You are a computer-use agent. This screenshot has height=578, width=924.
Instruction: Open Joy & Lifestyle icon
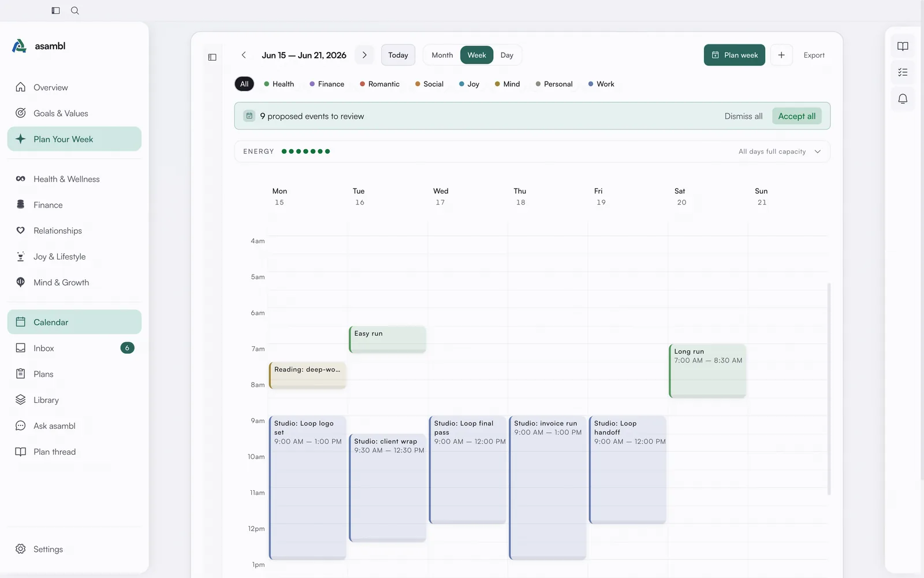pyautogui.click(x=21, y=257)
